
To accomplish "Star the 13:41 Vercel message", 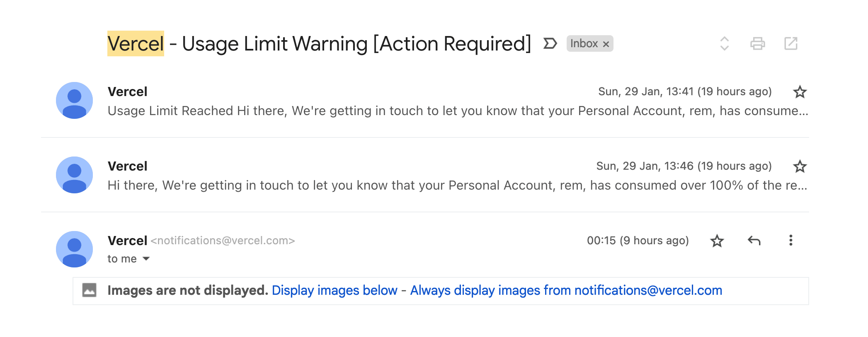I will [800, 92].
